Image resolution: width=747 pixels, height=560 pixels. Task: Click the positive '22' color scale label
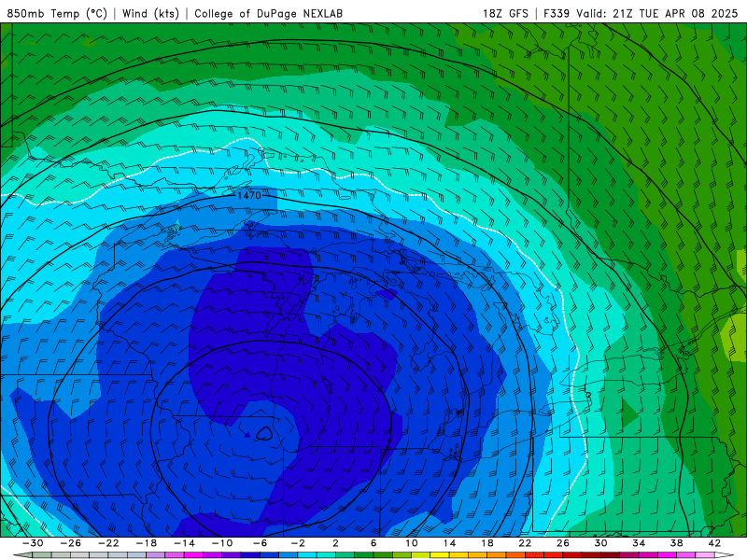525,543
